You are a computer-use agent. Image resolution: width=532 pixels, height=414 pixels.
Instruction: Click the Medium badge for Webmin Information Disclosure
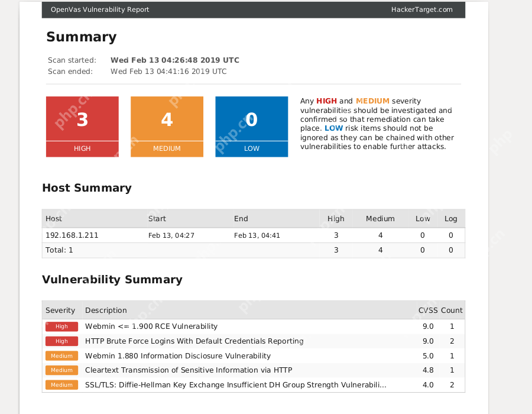coord(61,356)
